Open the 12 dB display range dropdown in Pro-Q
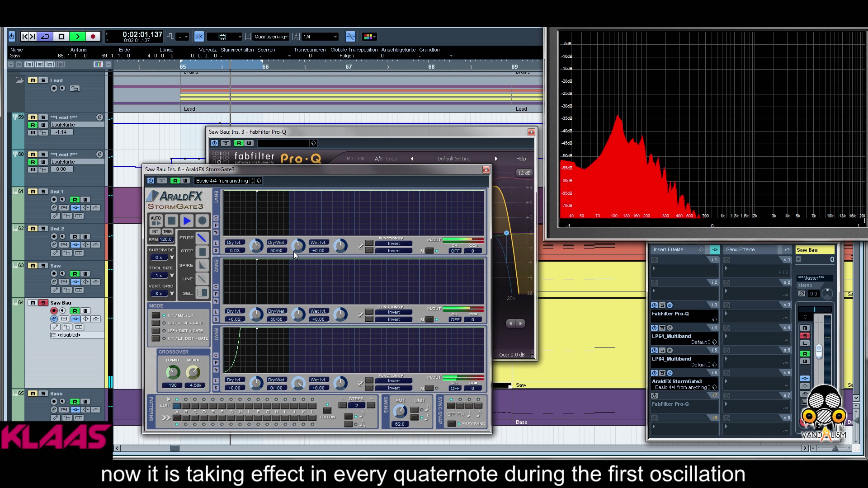This screenshot has width=868, height=488. click(524, 173)
